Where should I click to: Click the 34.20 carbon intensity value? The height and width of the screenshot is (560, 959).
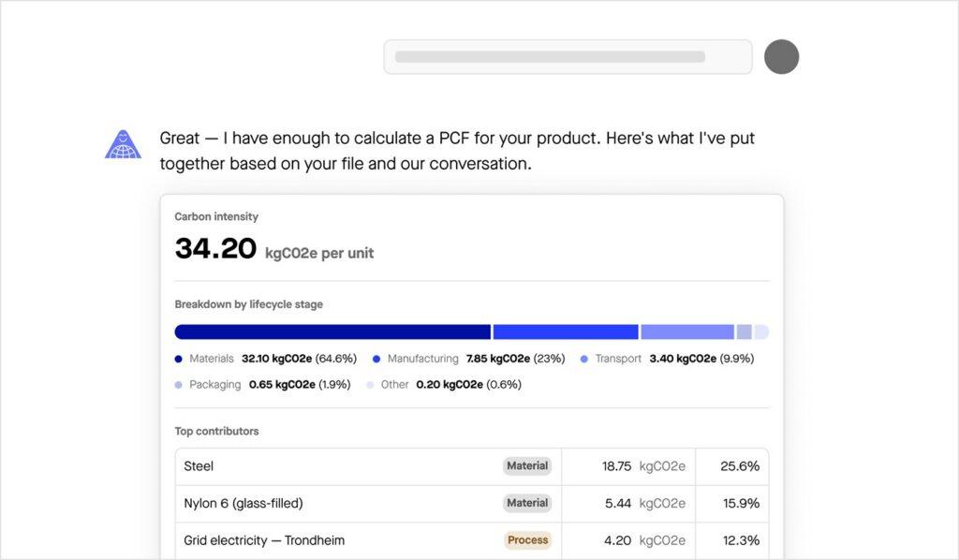coord(216,249)
